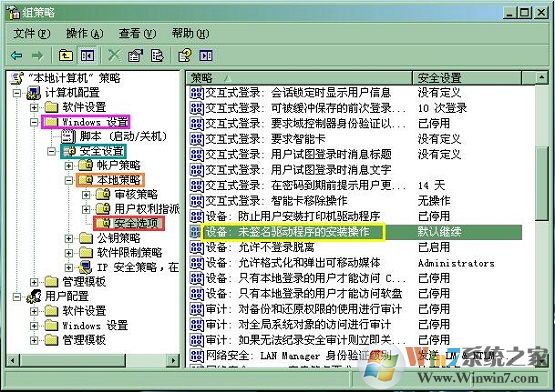Select 设备: 未签名驱动程序的安装操作 policy
The height and width of the screenshot is (392, 555).
(x=287, y=232)
